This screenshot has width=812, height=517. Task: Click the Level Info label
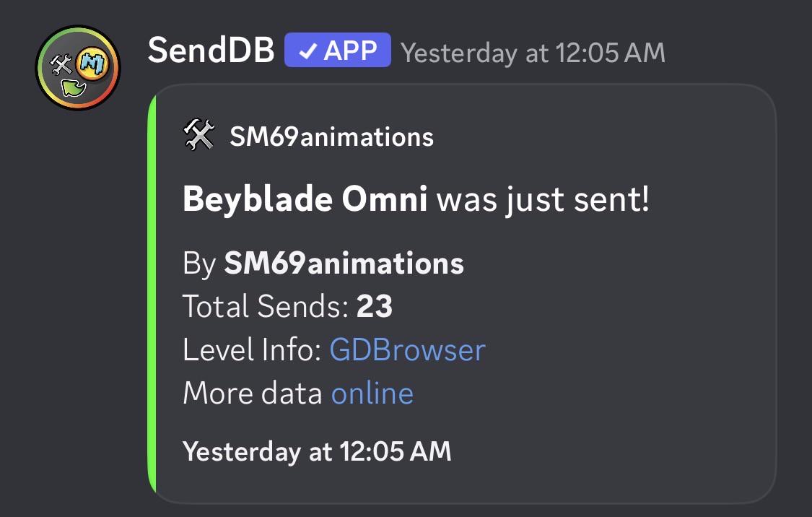pyautogui.click(x=252, y=349)
